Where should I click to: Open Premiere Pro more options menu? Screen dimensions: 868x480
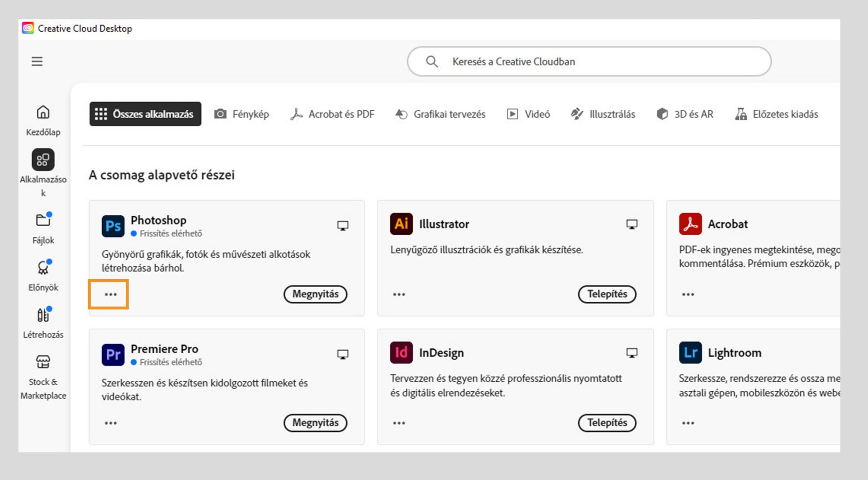[110, 423]
